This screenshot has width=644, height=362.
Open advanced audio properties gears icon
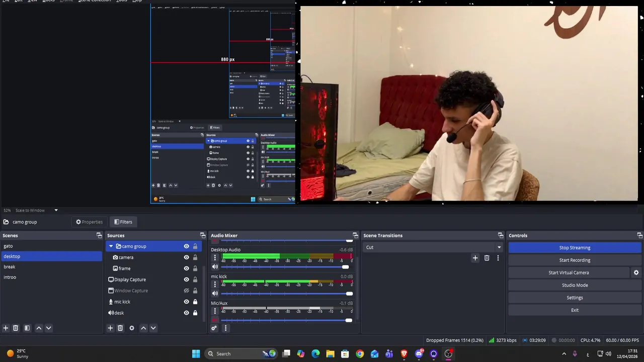pyautogui.click(x=214, y=328)
